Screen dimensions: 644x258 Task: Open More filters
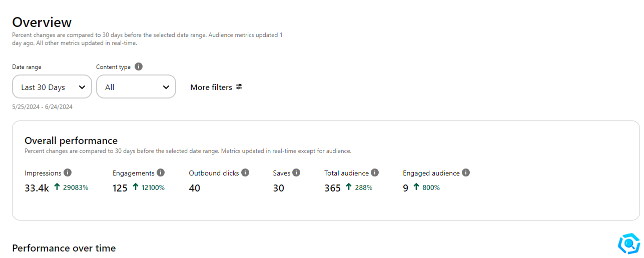216,87
